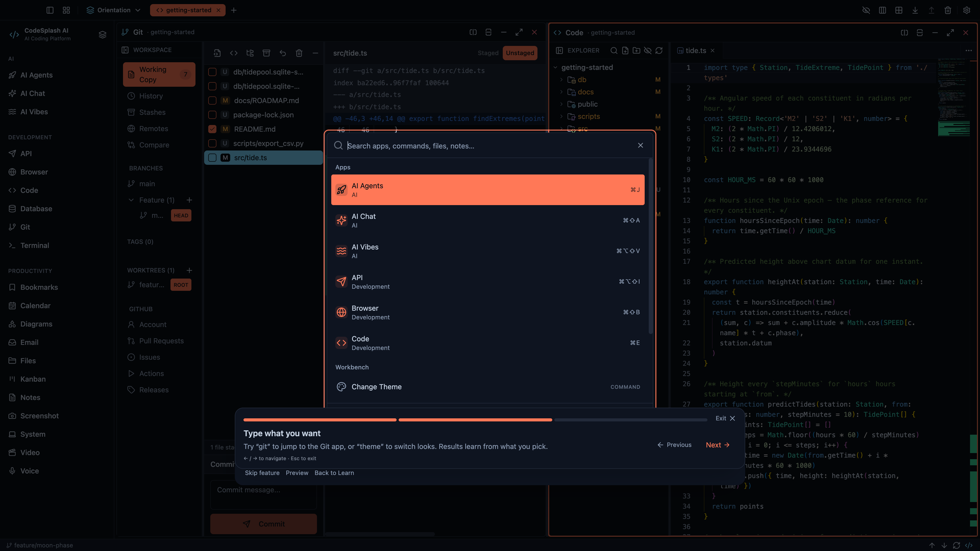
Task: Click the settings gear in top bar
Action: tap(967, 10)
